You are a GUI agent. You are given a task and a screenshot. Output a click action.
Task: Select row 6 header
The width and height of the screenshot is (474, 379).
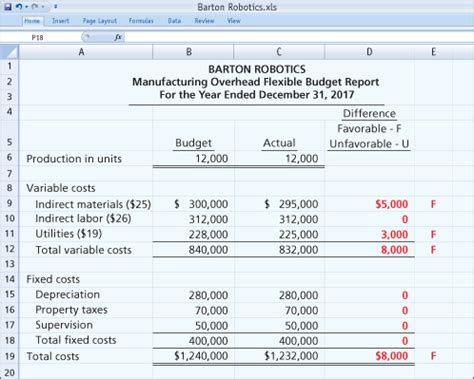pos(10,157)
